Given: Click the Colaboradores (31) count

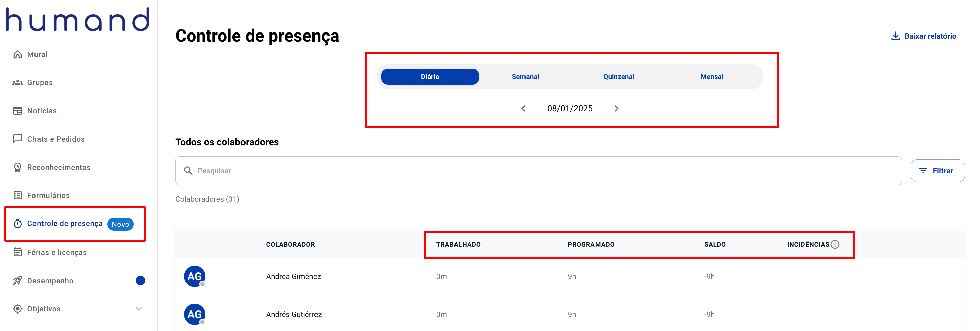Looking at the screenshot, I should (207, 199).
